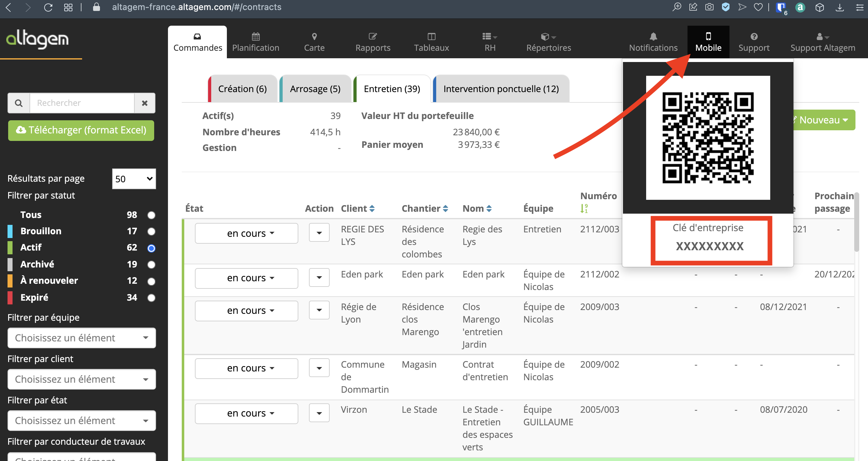Image resolution: width=868 pixels, height=461 pixels.
Task: Click the send/play arrow icon in browser toolbar
Action: point(742,7)
